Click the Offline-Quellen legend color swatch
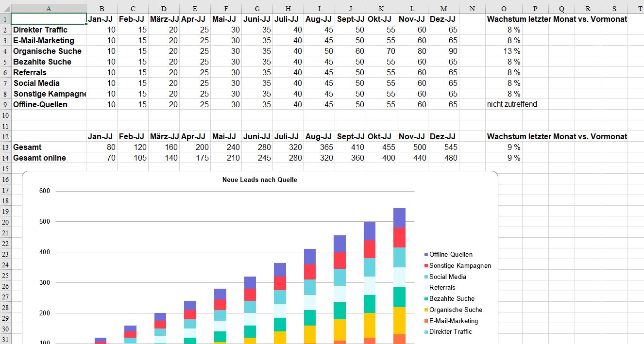The height and width of the screenshot is (344, 644). (x=426, y=255)
